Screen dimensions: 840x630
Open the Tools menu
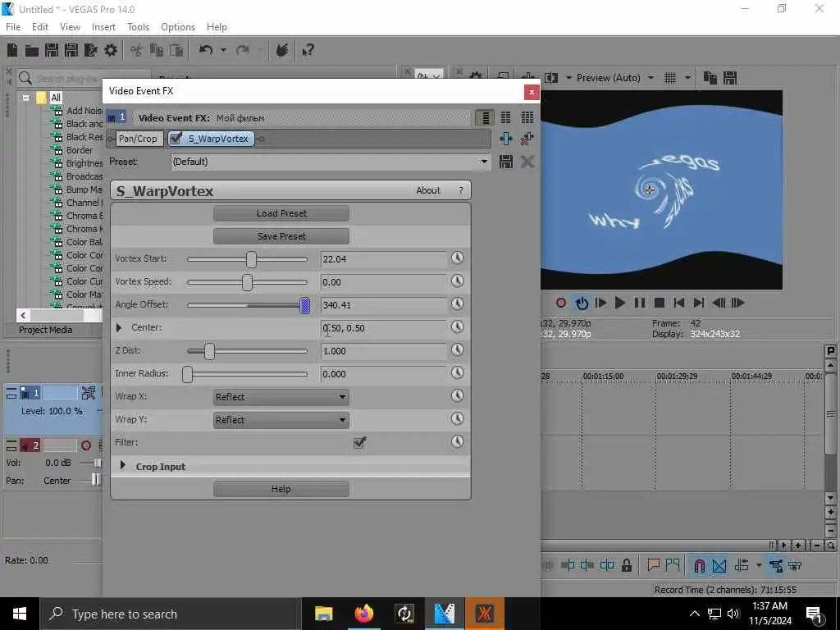click(x=138, y=27)
